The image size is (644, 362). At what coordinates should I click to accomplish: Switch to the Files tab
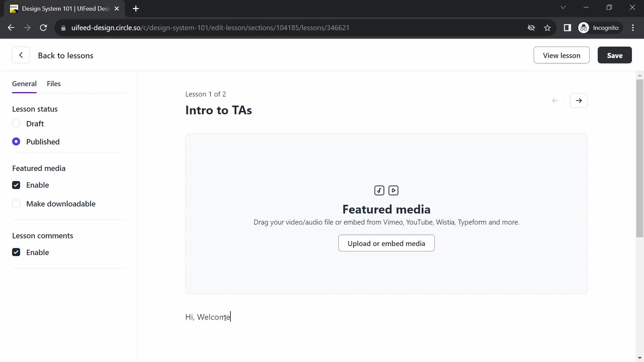(x=54, y=83)
